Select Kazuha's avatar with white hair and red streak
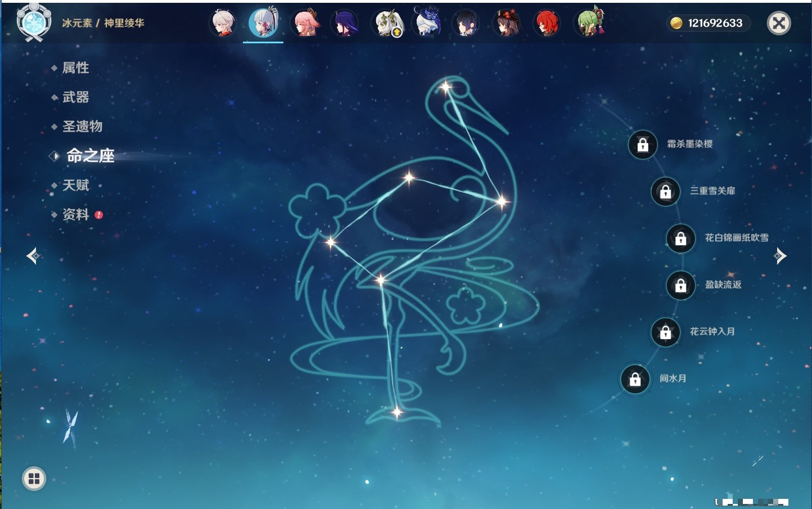This screenshot has height=509, width=812. (x=223, y=24)
